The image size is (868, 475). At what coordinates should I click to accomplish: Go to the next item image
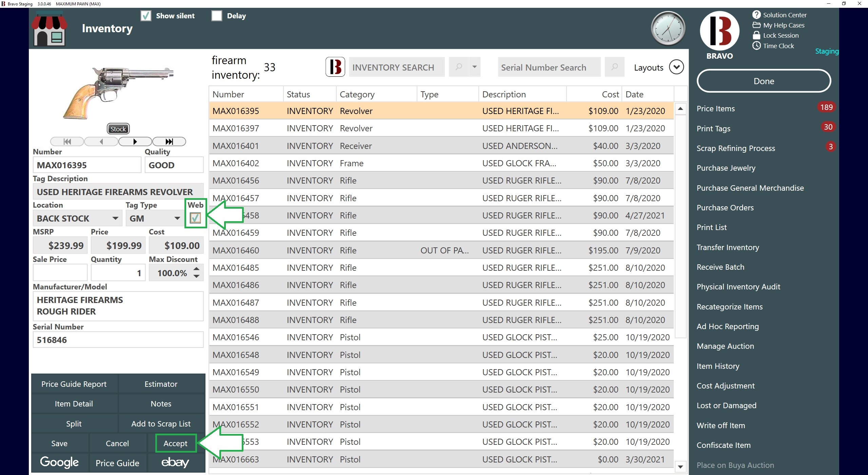(135, 141)
